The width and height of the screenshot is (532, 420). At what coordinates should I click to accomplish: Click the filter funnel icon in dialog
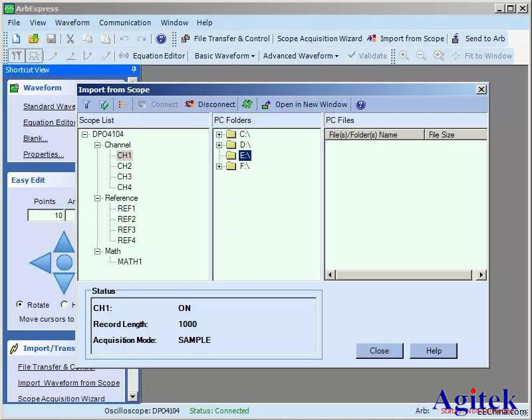(87, 105)
